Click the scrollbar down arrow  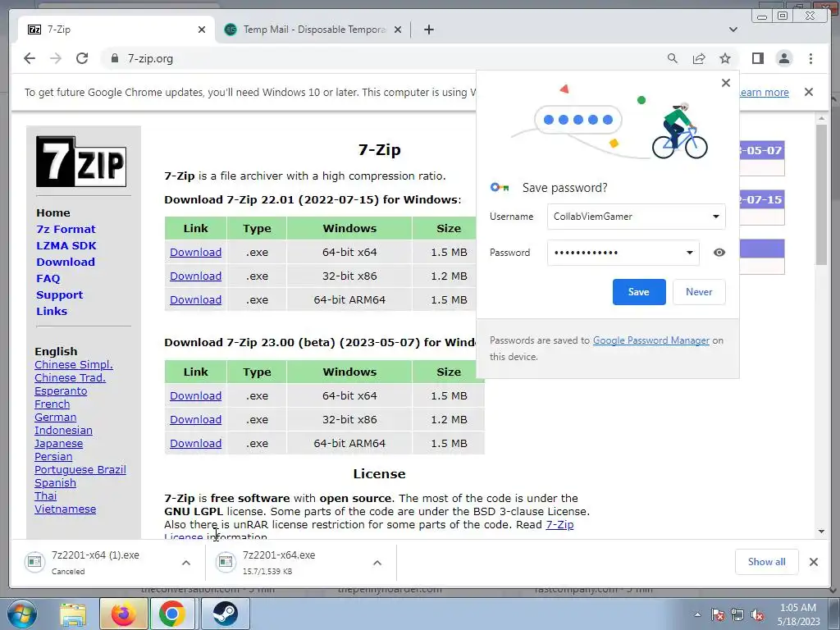pyautogui.click(x=822, y=532)
